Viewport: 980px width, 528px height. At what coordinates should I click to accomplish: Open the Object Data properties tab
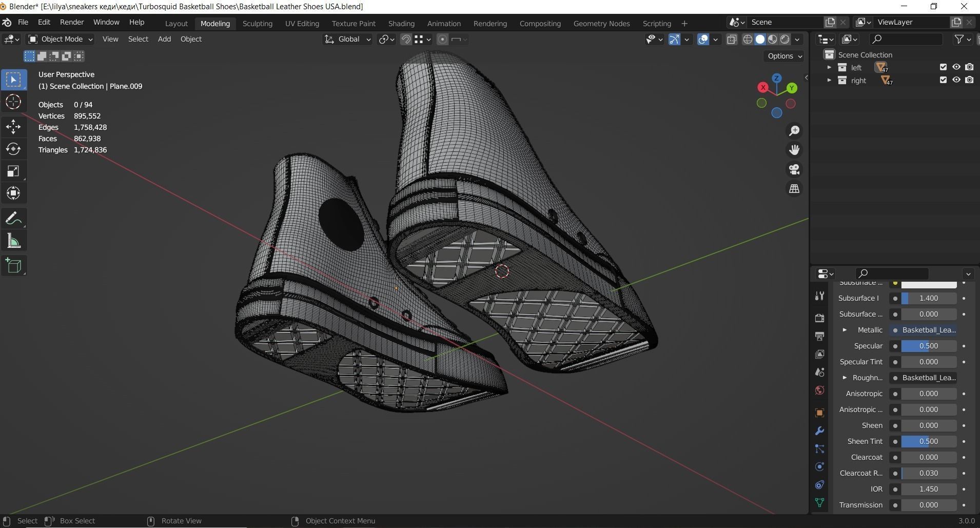pos(819,503)
